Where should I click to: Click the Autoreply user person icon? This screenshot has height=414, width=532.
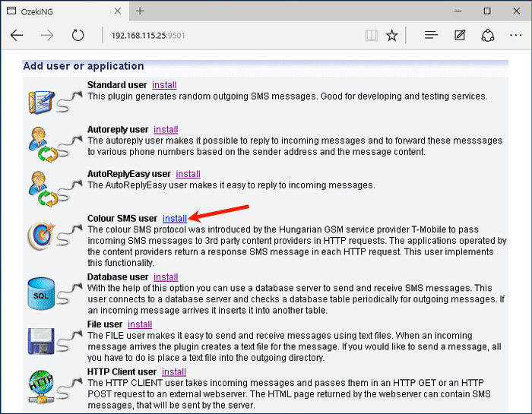[43, 145]
